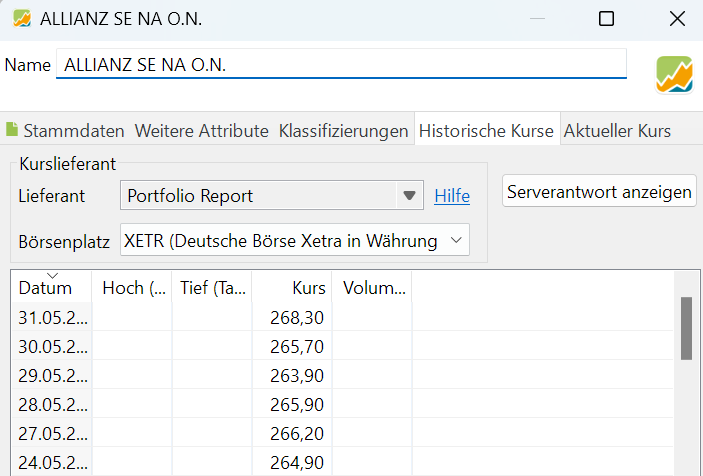Focus the Name text field
Image resolution: width=703 pixels, height=476 pixels.
coord(341,65)
